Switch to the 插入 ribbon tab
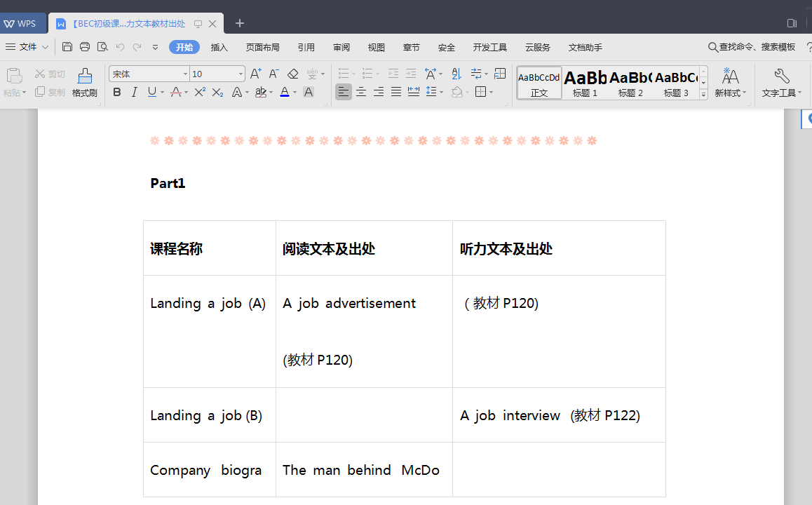This screenshot has height=505, width=812. (219, 48)
